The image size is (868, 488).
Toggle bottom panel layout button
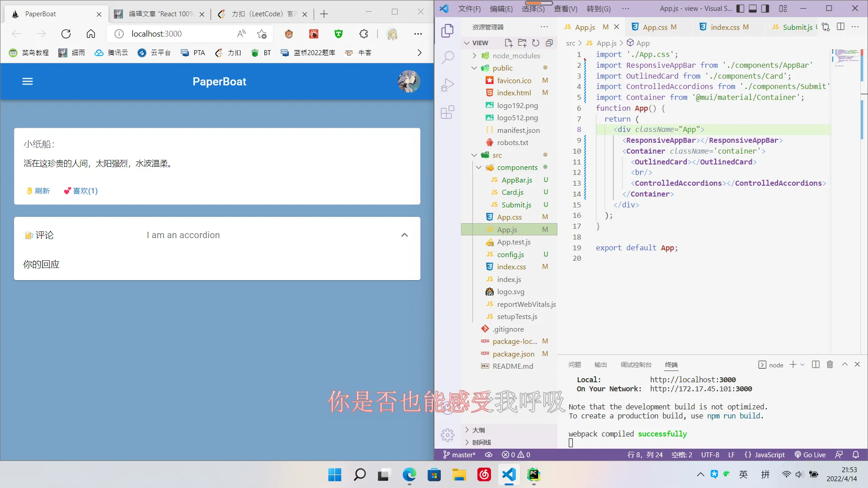pyautogui.click(x=753, y=8)
